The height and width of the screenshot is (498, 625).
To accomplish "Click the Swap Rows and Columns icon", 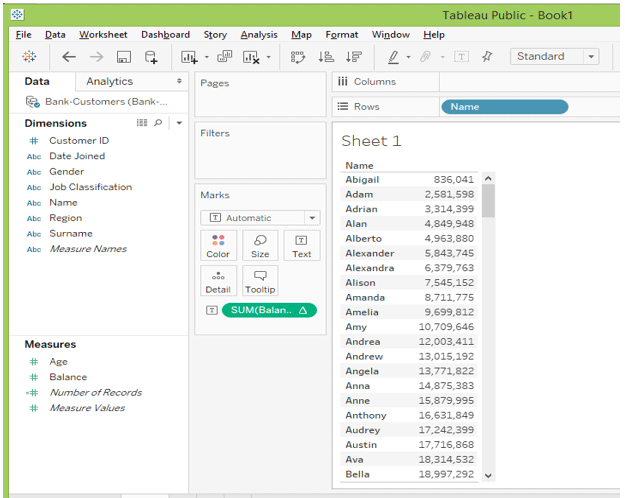I will pos(297,57).
